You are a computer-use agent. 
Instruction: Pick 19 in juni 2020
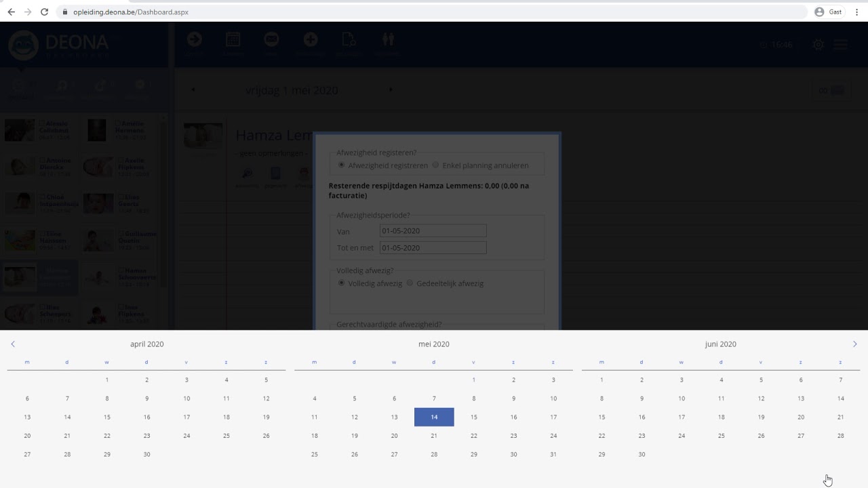pos(761,417)
